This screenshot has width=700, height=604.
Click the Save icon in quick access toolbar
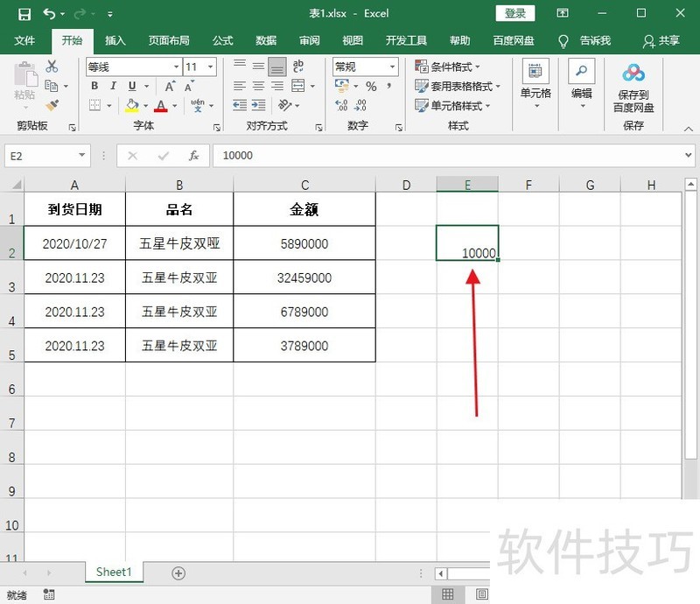click(24, 14)
